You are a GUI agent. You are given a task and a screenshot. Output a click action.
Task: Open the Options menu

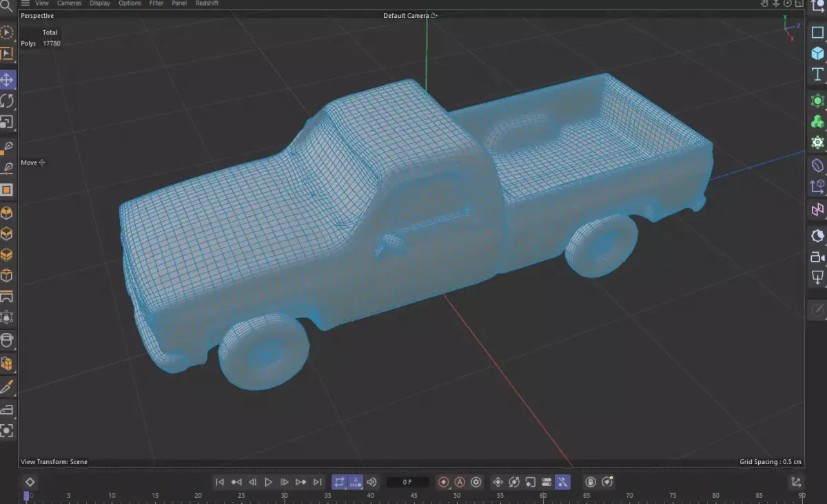pos(130,3)
